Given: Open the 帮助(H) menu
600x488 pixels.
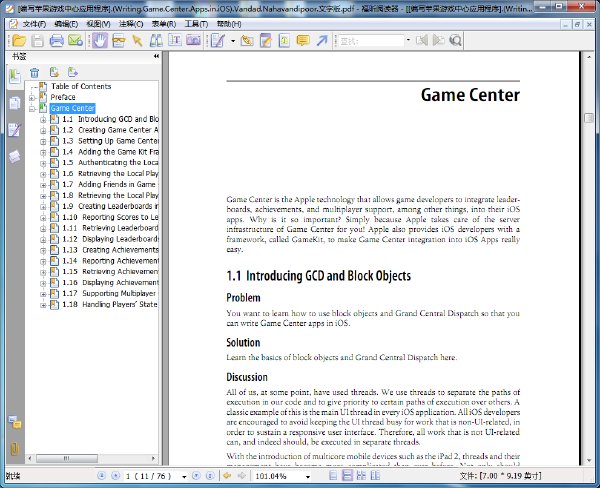Looking at the screenshot, I should [229, 24].
